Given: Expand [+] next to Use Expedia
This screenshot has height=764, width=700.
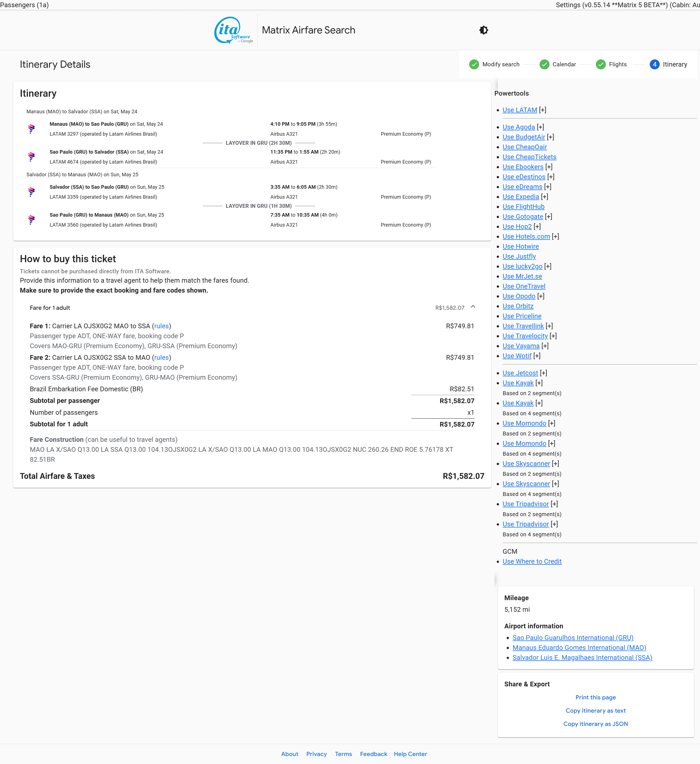Looking at the screenshot, I should click(x=545, y=197).
